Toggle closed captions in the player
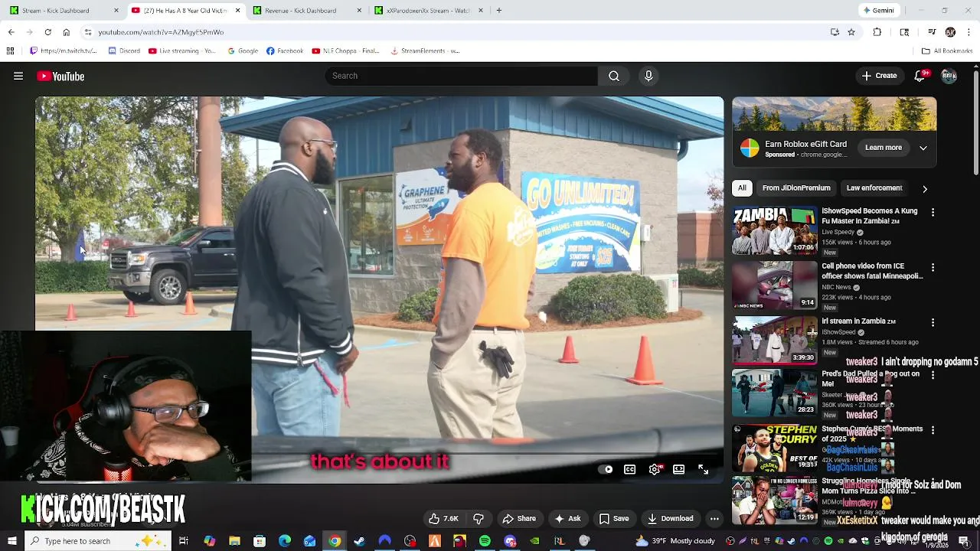 point(629,469)
